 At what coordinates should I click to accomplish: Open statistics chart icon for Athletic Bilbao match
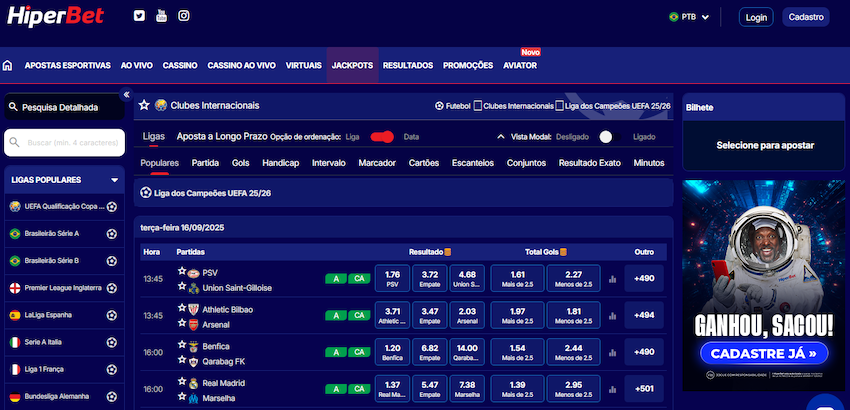click(613, 316)
